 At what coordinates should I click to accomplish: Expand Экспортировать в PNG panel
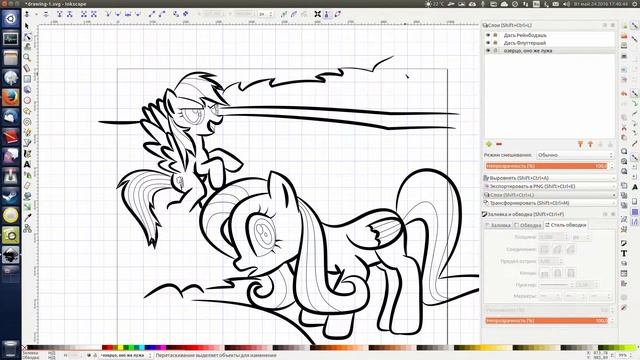[549, 187]
